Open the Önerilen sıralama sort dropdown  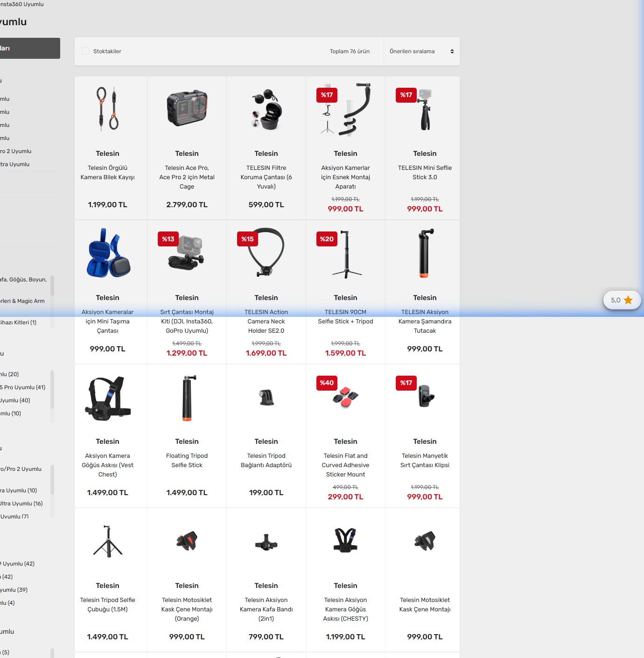[x=421, y=51]
